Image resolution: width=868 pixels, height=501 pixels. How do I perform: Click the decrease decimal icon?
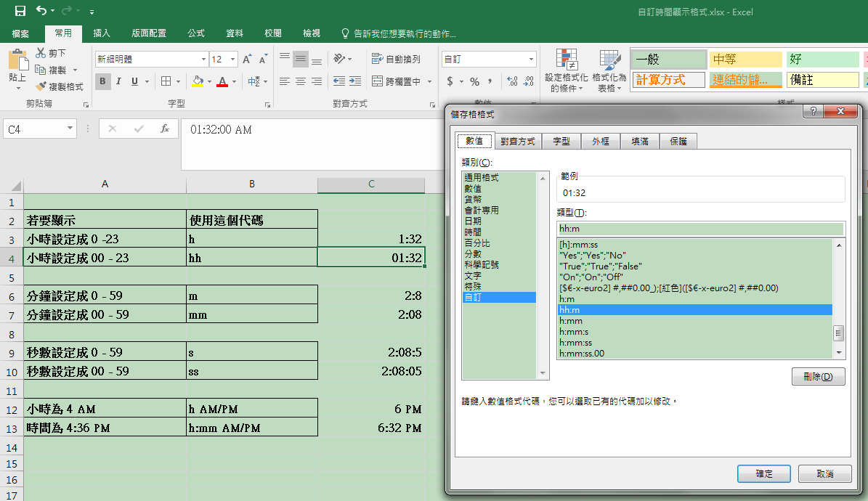tap(529, 81)
